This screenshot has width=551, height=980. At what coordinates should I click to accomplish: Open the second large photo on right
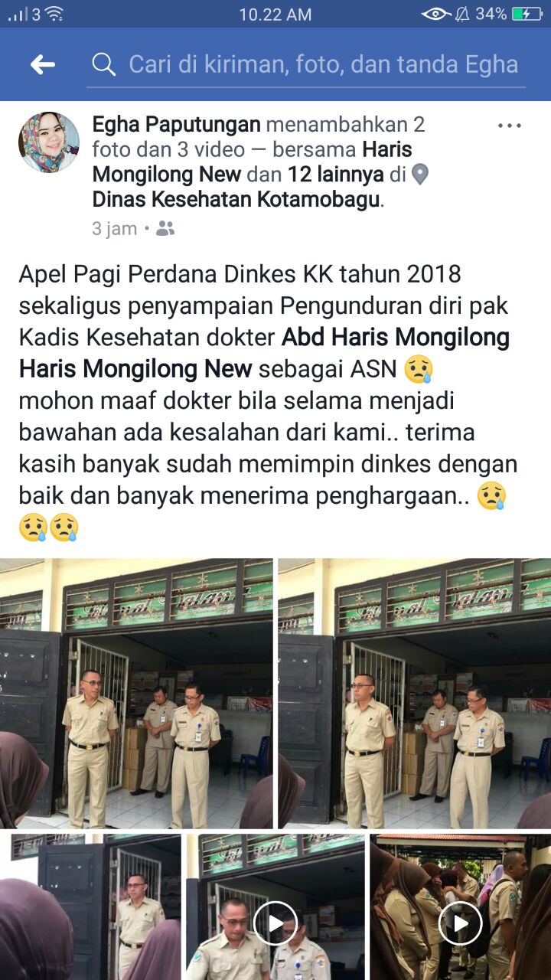coord(414,694)
